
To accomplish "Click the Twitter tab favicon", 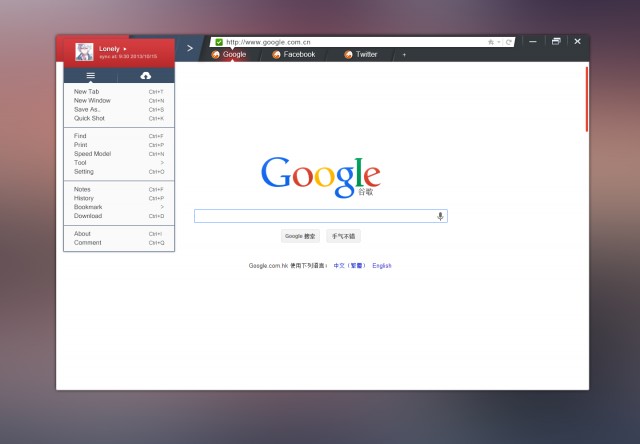I will point(348,55).
